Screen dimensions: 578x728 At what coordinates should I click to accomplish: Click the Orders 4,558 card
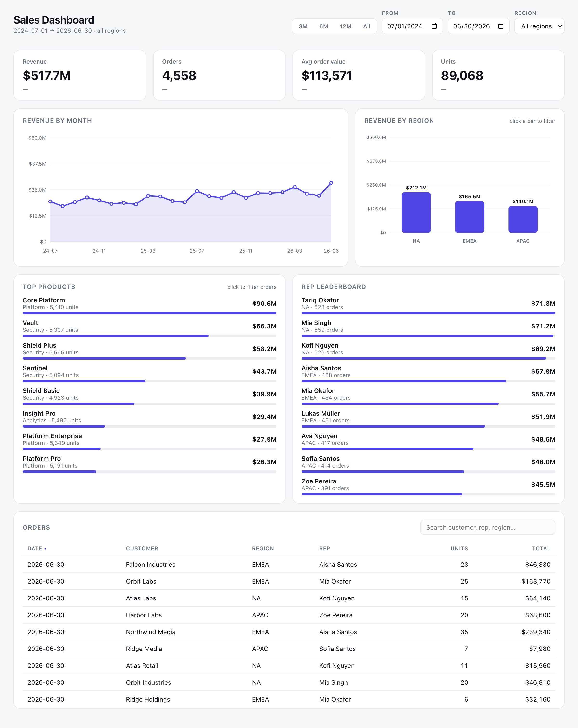(219, 75)
